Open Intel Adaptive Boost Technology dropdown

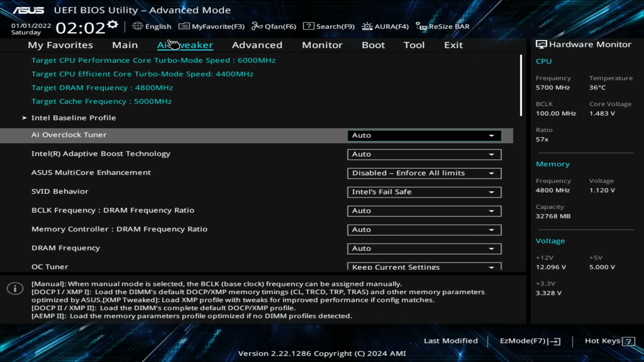tap(424, 154)
